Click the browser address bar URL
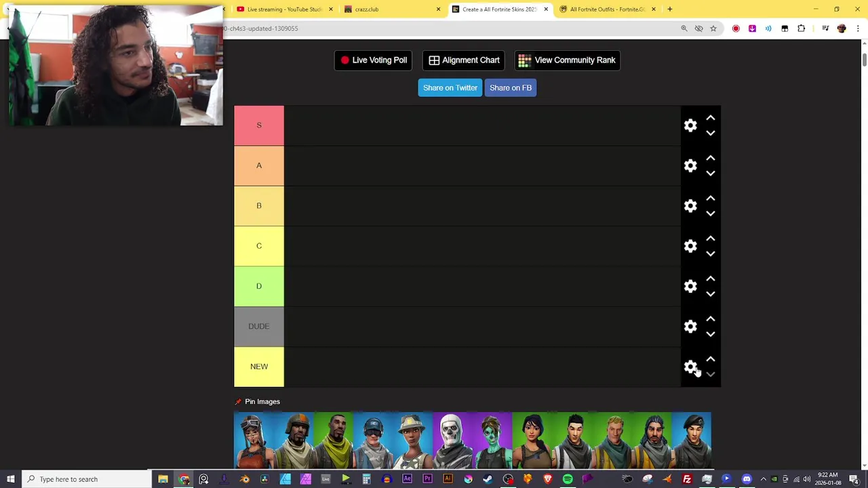Image resolution: width=868 pixels, height=488 pixels. coord(261,28)
